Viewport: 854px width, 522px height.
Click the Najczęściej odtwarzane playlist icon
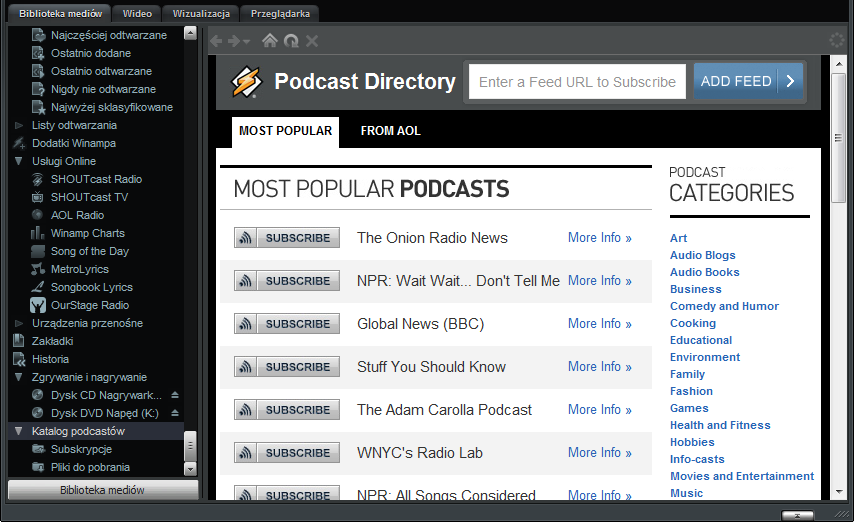click(x=38, y=35)
